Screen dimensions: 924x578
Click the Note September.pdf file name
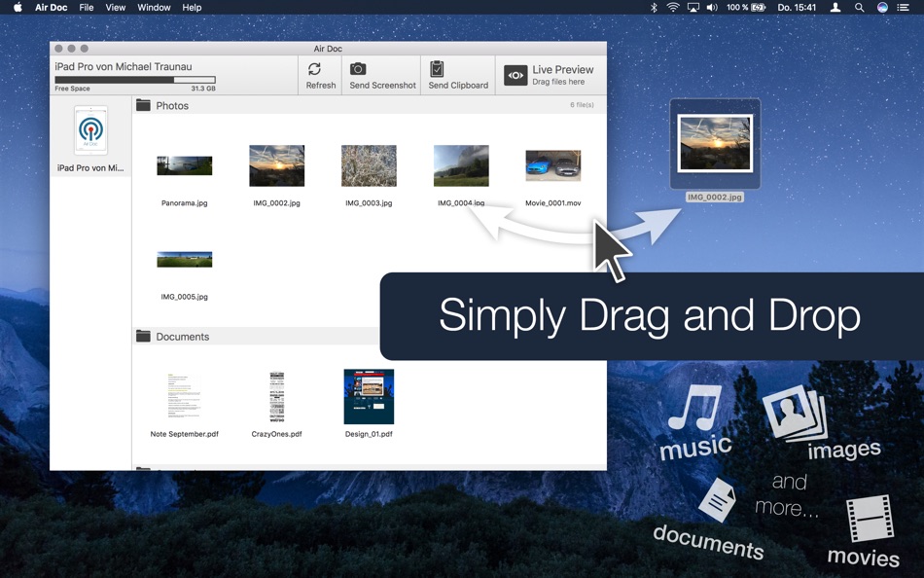(x=185, y=434)
